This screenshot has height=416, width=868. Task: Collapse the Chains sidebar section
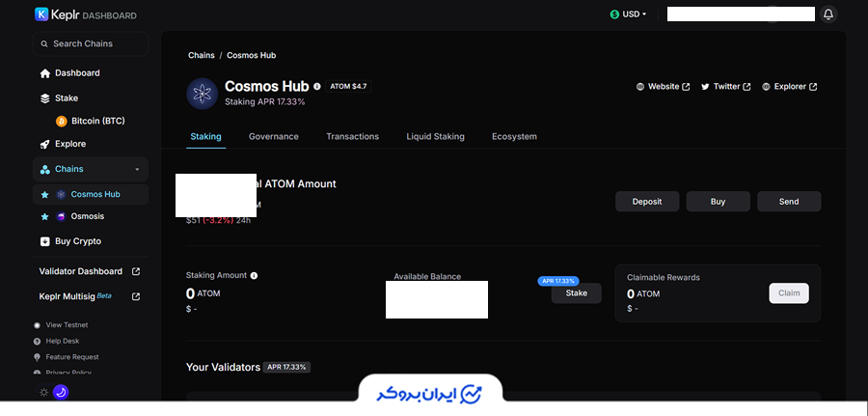[x=136, y=170]
